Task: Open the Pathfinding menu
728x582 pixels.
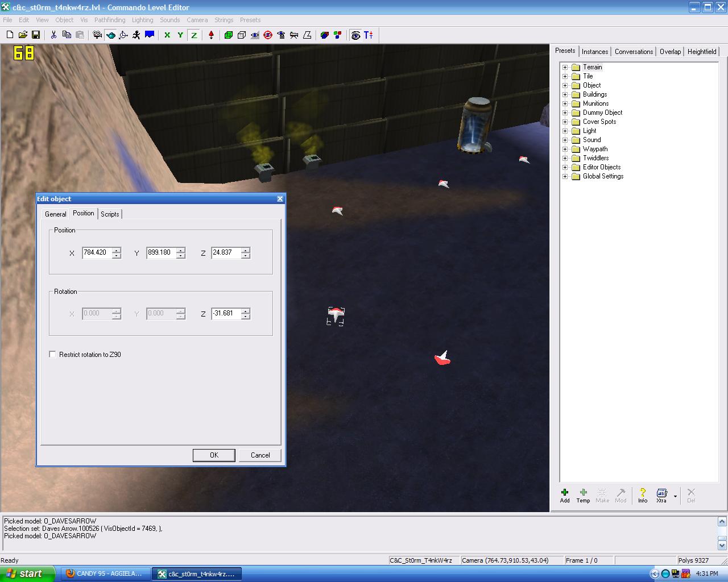Action: tap(110, 20)
